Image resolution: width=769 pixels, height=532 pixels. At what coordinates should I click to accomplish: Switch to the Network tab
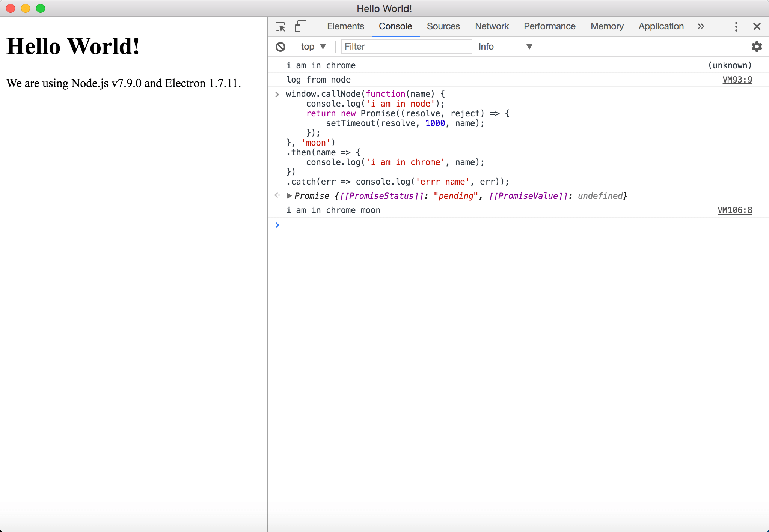(492, 26)
